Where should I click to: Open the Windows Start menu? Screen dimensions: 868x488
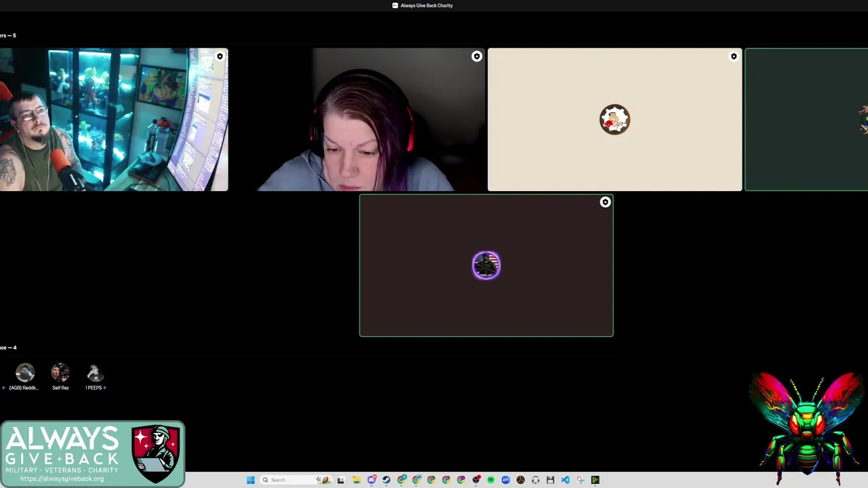point(250,480)
